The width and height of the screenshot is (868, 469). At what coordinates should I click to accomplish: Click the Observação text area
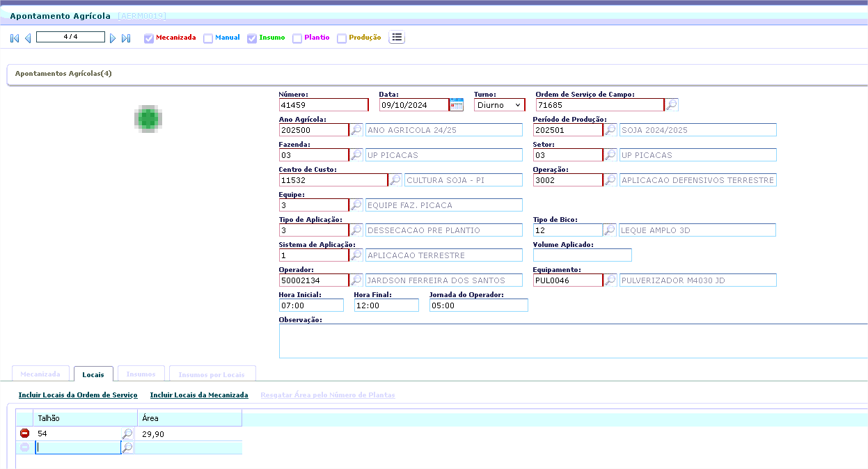click(574, 341)
